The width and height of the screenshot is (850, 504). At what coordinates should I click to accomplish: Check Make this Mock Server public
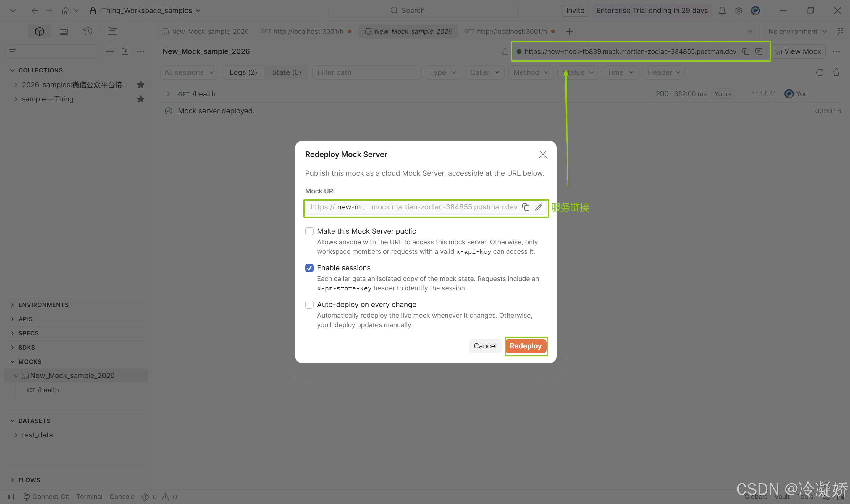click(x=309, y=231)
